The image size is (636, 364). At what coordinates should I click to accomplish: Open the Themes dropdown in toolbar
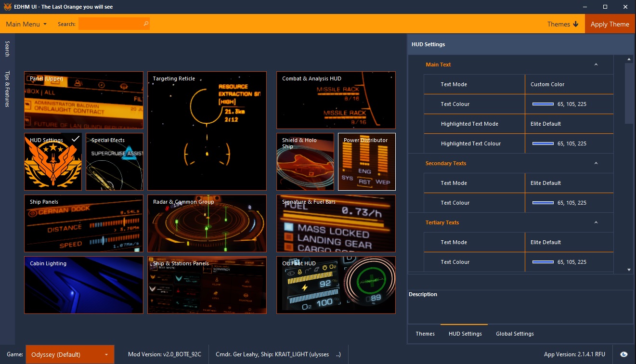click(x=563, y=24)
